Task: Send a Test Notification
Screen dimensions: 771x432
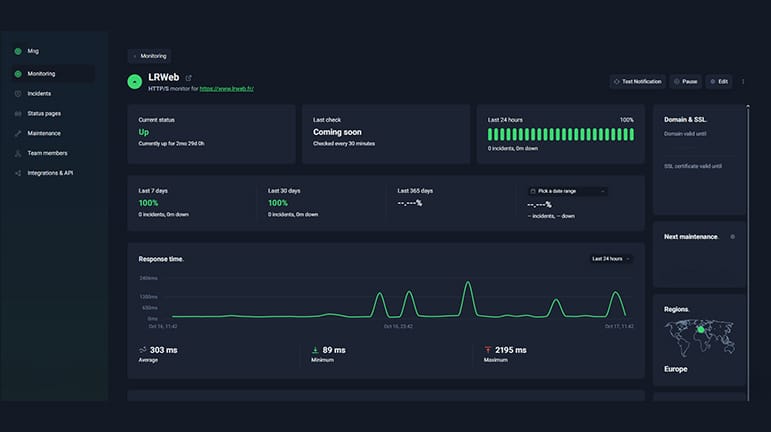Action: 638,82
